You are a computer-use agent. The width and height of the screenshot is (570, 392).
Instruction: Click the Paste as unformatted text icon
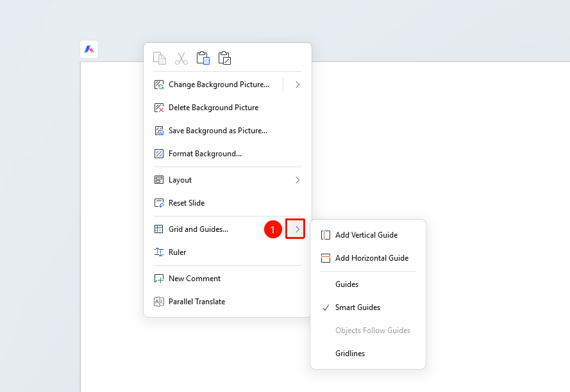pos(224,58)
